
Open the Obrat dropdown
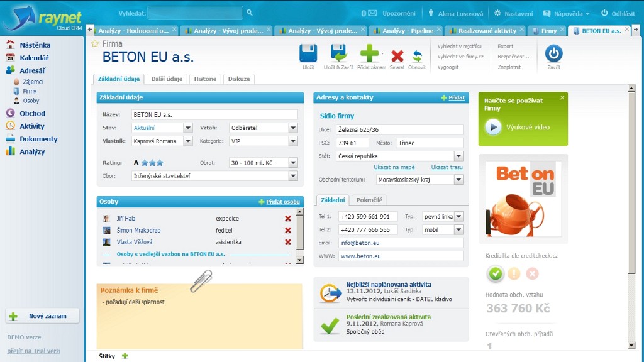[293, 163]
